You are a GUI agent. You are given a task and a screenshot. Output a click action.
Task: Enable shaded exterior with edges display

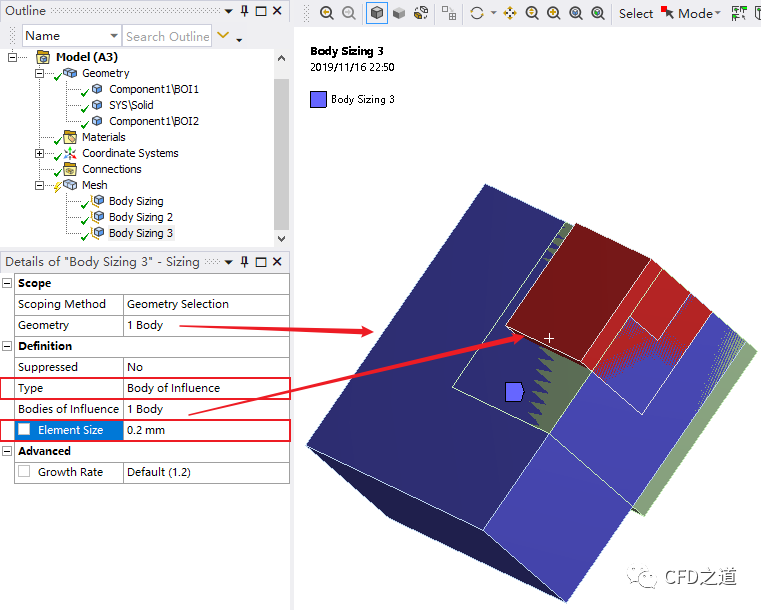click(377, 13)
